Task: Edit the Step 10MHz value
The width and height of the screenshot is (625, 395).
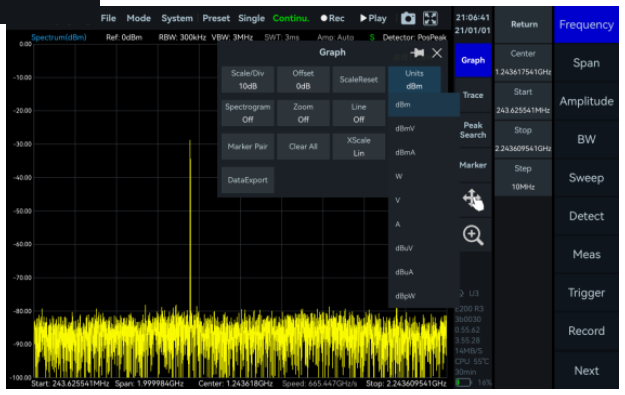Action: click(x=523, y=177)
